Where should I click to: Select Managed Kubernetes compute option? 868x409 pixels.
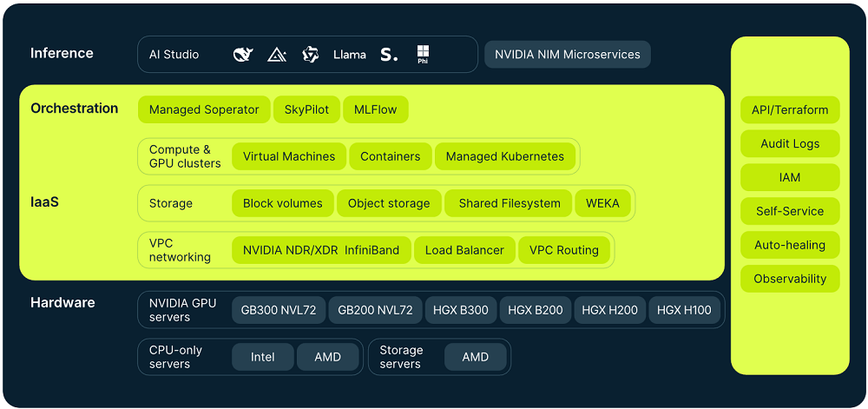pyautogui.click(x=504, y=156)
